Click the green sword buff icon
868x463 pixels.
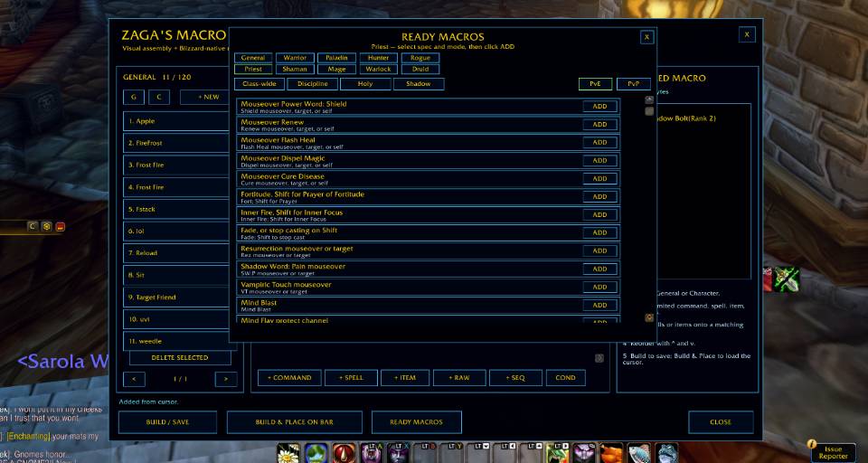click(787, 279)
